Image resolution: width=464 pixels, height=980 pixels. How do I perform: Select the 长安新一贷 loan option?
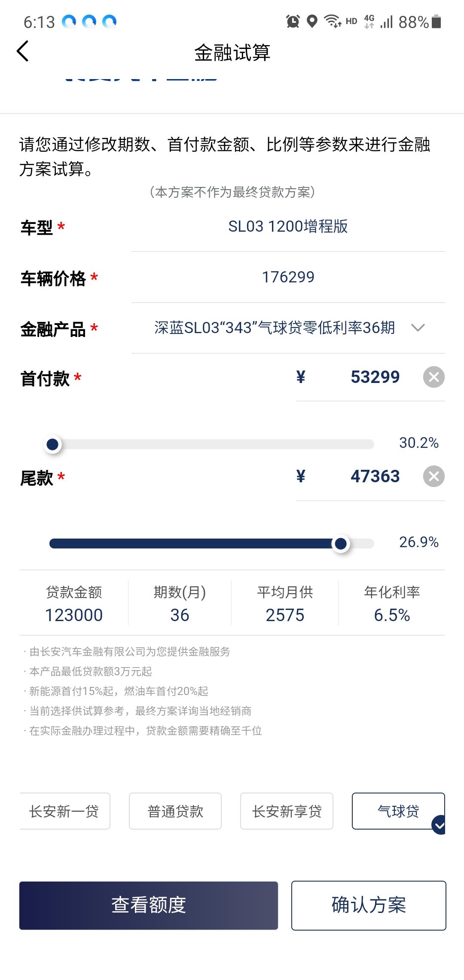coord(64,811)
